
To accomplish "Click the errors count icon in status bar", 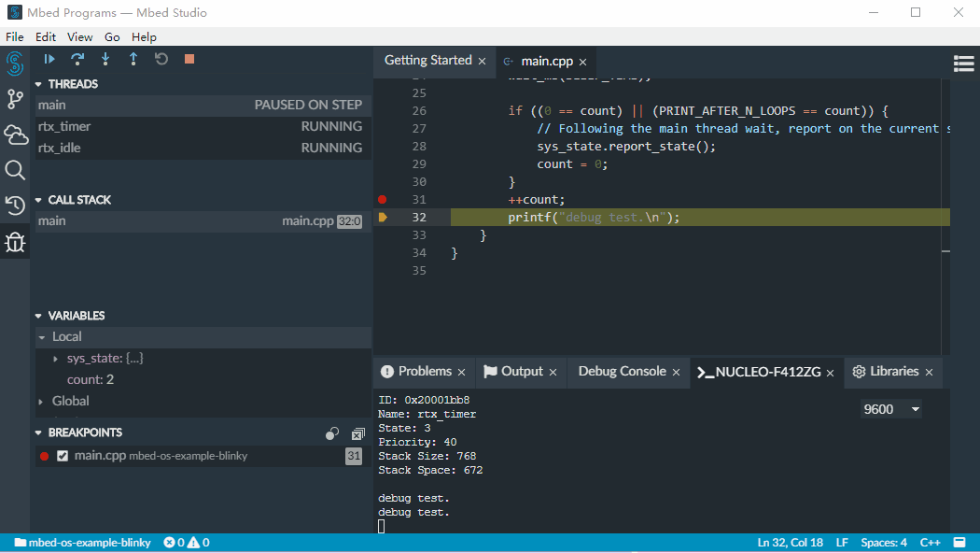I will point(175,543).
